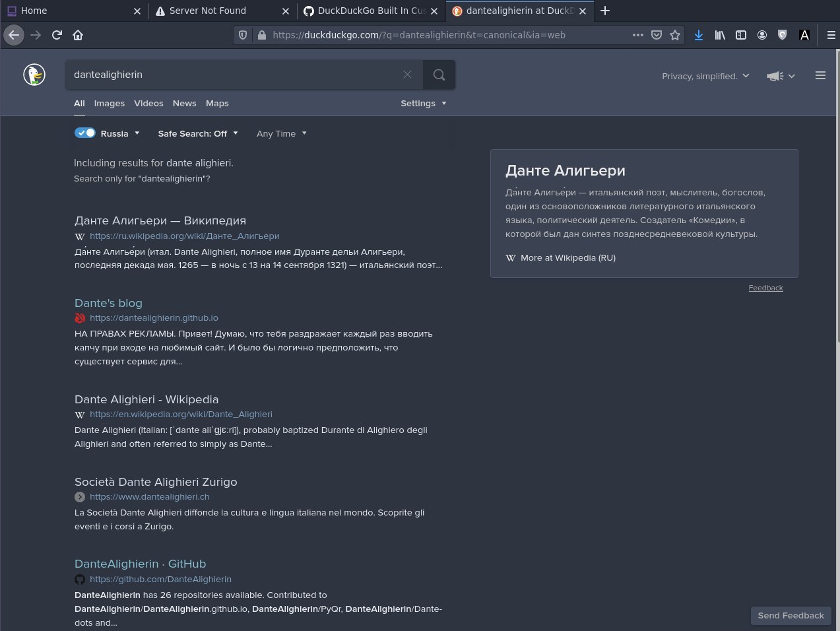Close the Home tab
This screenshot has width=840, height=631.
tap(137, 11)
